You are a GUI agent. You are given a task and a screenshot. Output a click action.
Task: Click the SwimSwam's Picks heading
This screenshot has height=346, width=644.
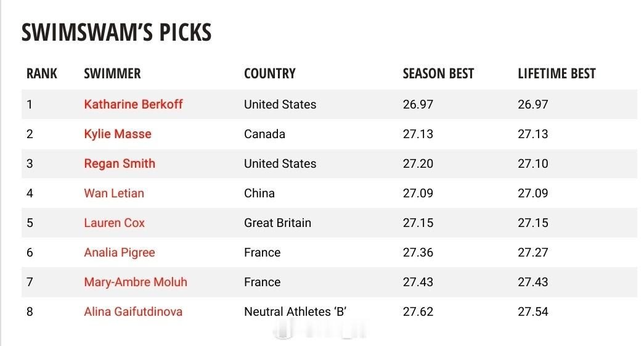coord(116,33)
